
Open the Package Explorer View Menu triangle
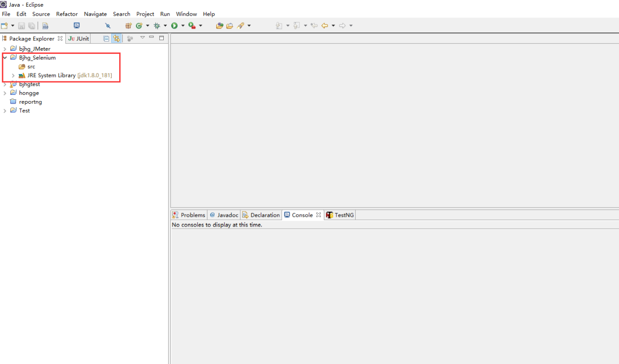[142, 37]
